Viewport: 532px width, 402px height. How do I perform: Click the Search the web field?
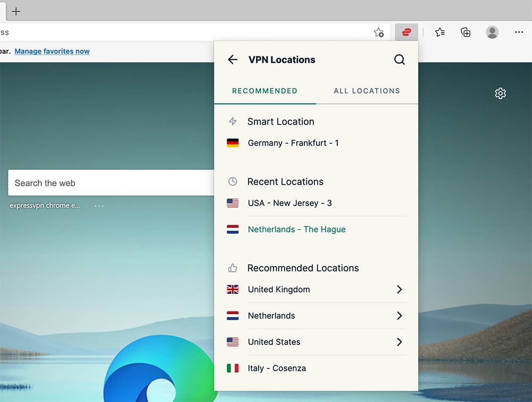point(111,183)
